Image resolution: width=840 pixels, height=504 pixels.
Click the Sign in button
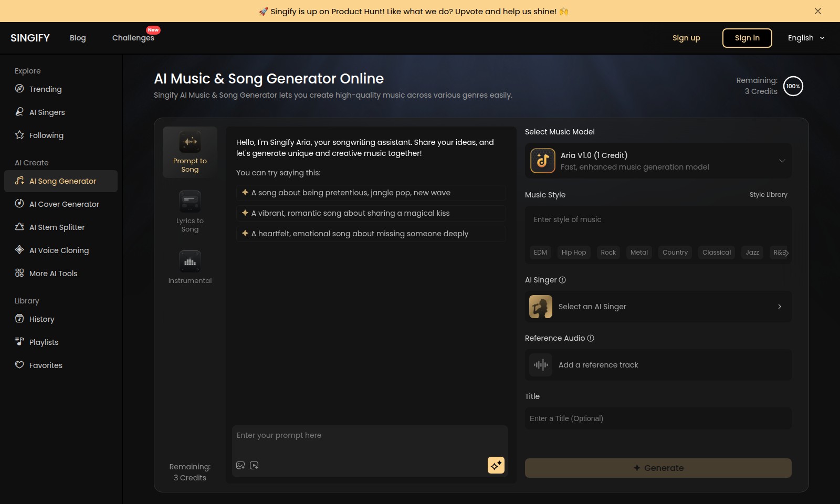coord(747,38)
